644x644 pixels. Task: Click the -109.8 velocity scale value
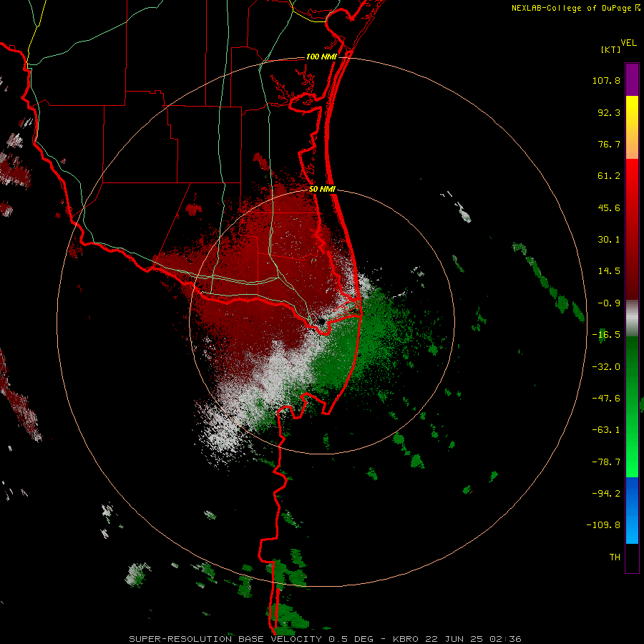pos(604,525)
